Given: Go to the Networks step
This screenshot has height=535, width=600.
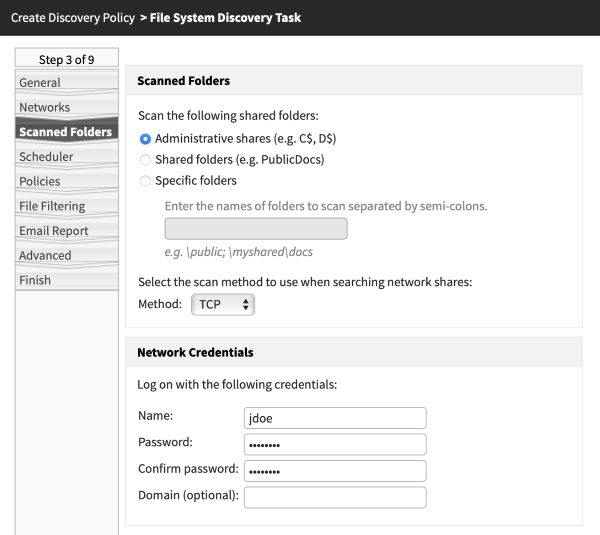Looking at the screenshot, I should coord(45,107).
